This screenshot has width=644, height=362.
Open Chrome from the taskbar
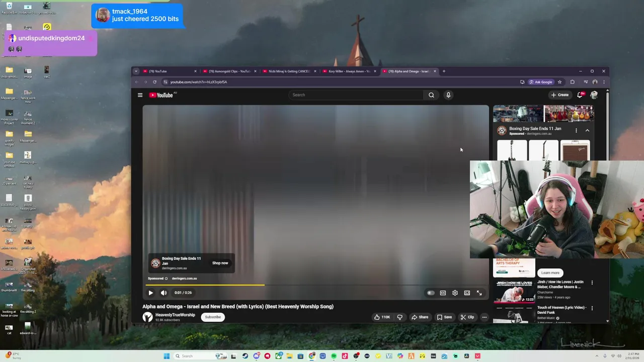(312, 356)
